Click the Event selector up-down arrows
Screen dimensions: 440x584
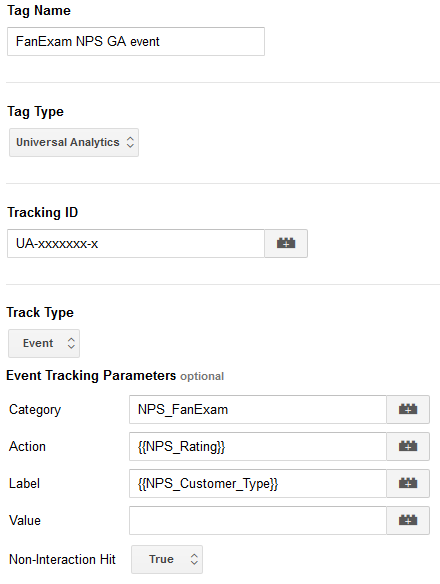(71, 343)
